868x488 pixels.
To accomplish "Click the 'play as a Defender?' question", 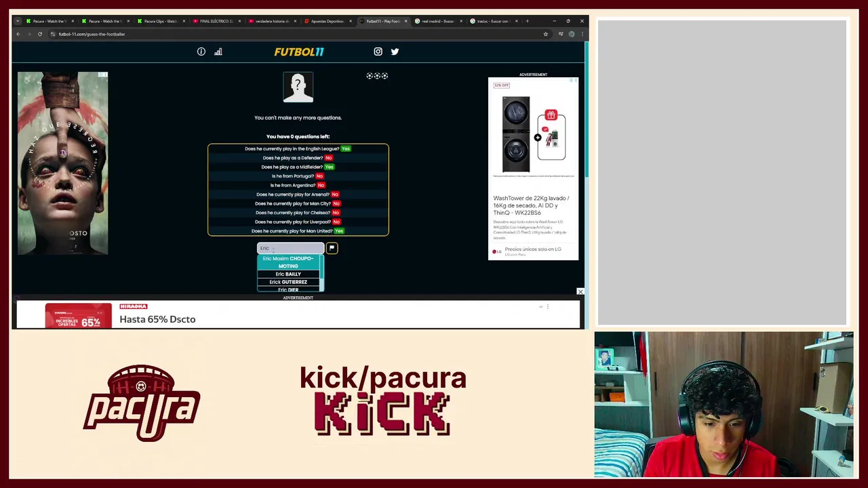I will [x=298, y=158].
